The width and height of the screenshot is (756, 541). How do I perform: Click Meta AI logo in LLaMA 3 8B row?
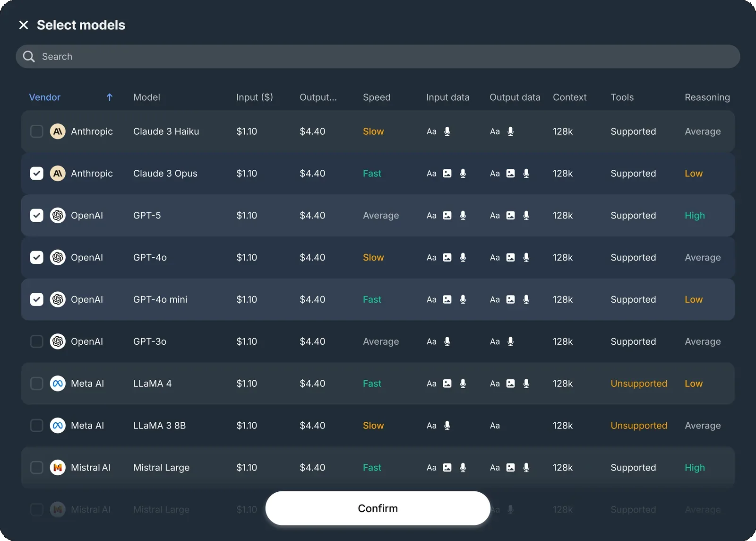58,426
